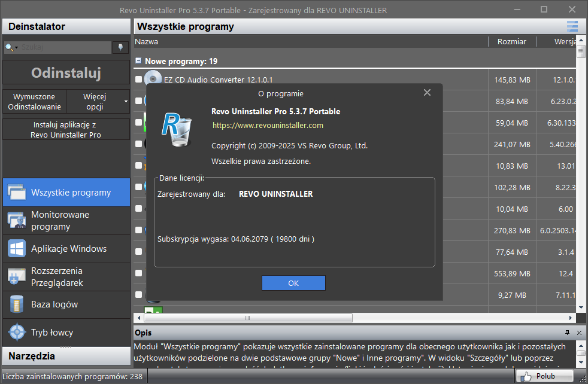The width and height of the screenshot is (588, 384).
Task: Open the Więcej opcji dropdown
Action: pyautogui.click(x=98, y=102)
